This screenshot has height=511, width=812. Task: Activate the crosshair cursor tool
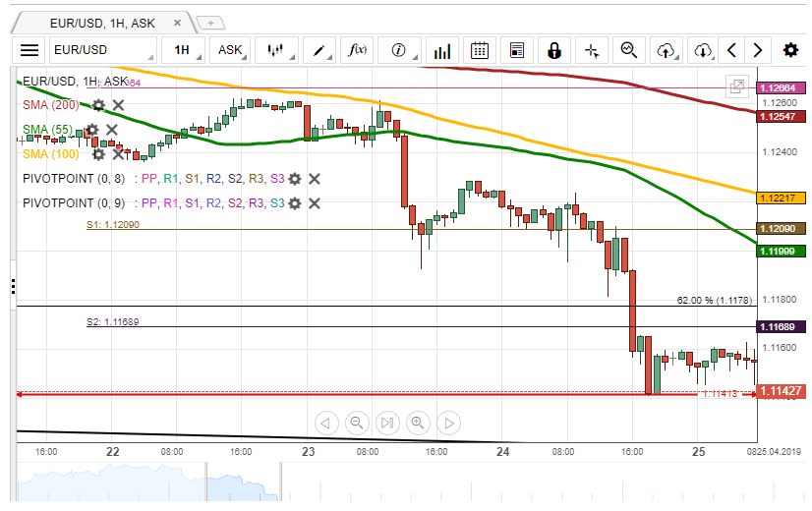[591, 50]
